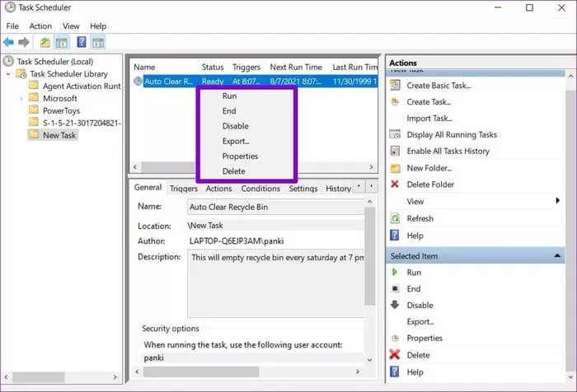Screen dimensions: 577x392
Task: Open the File menu
Action: click(12, 26)
